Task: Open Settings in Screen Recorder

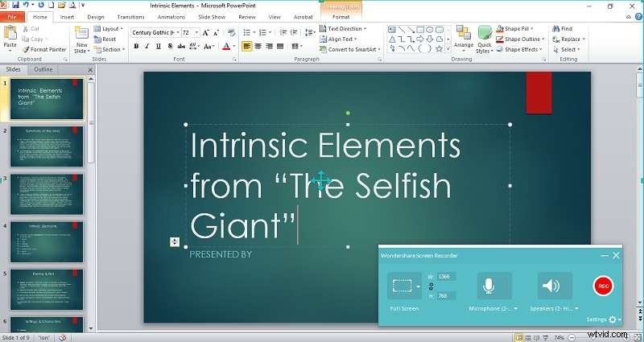Action: (605, 319)
